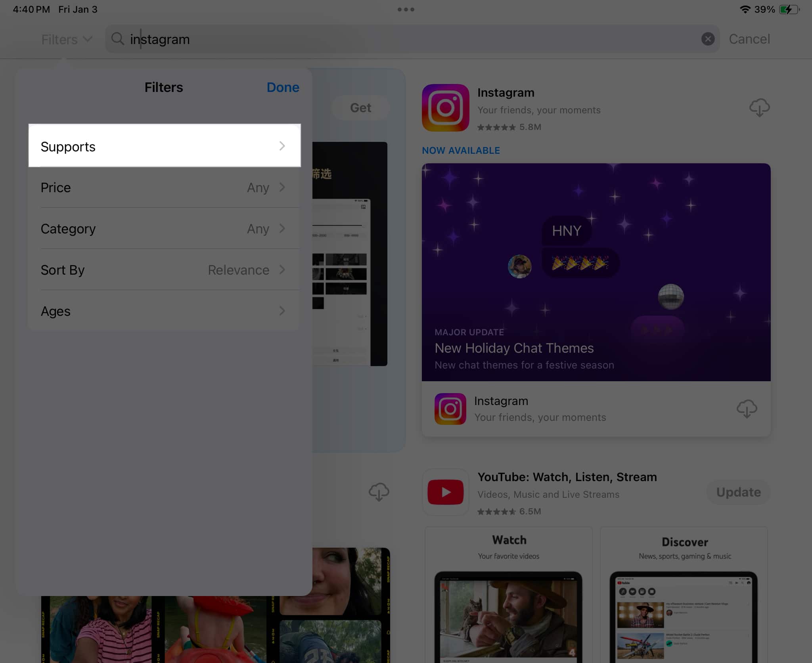Tap the Wi-Fi status icon

pyautogui.click(x=745, y=9)
